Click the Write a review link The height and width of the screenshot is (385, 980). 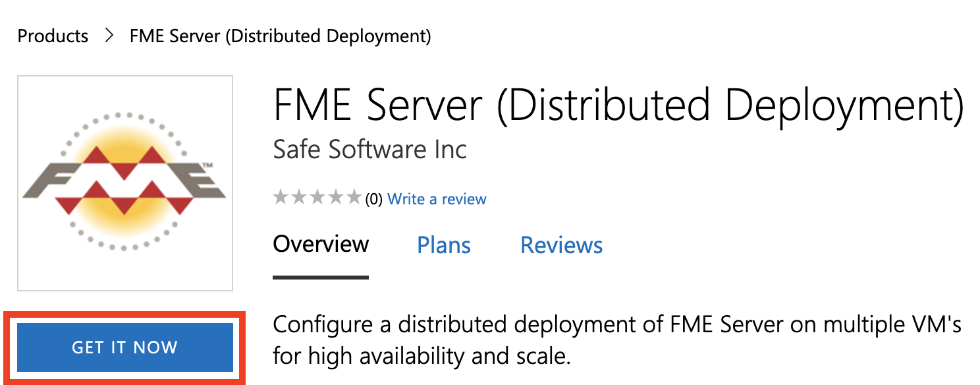point(437,199)
